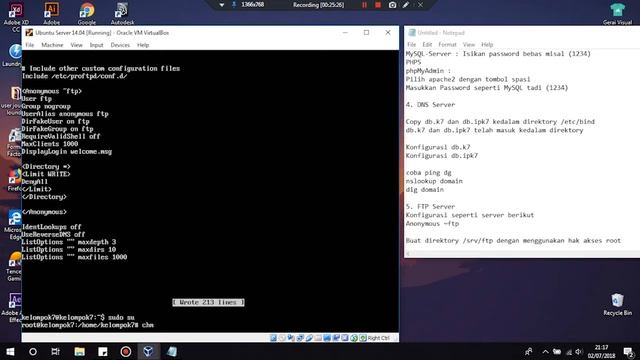Click the 'nslookup domain' line in Notepad

[x=434, y=181]
